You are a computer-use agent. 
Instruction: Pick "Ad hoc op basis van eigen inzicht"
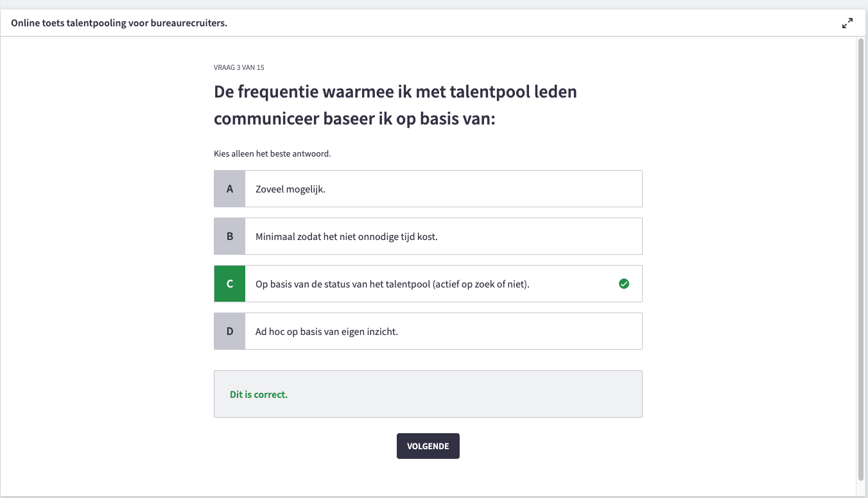click(x=326, y=332)
